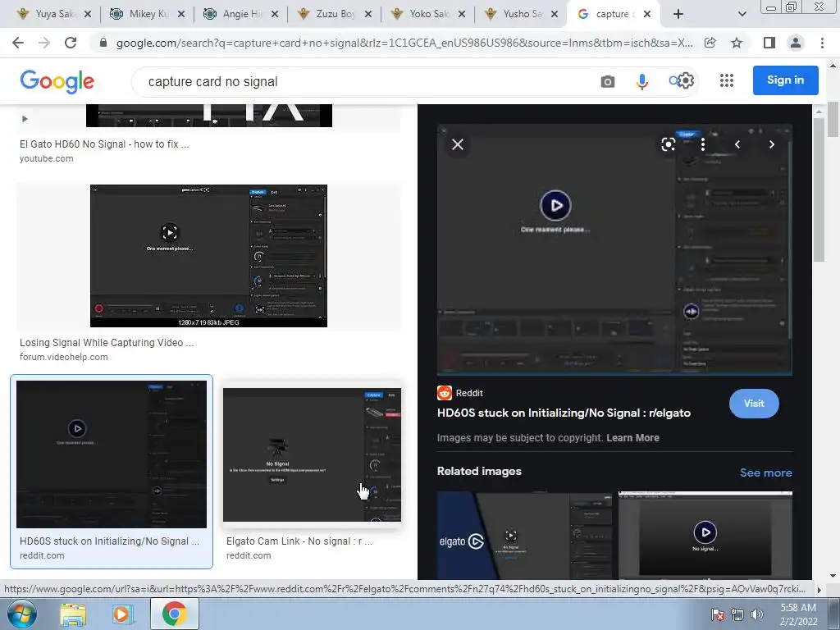Show the previous image in preview

[737, 144]
